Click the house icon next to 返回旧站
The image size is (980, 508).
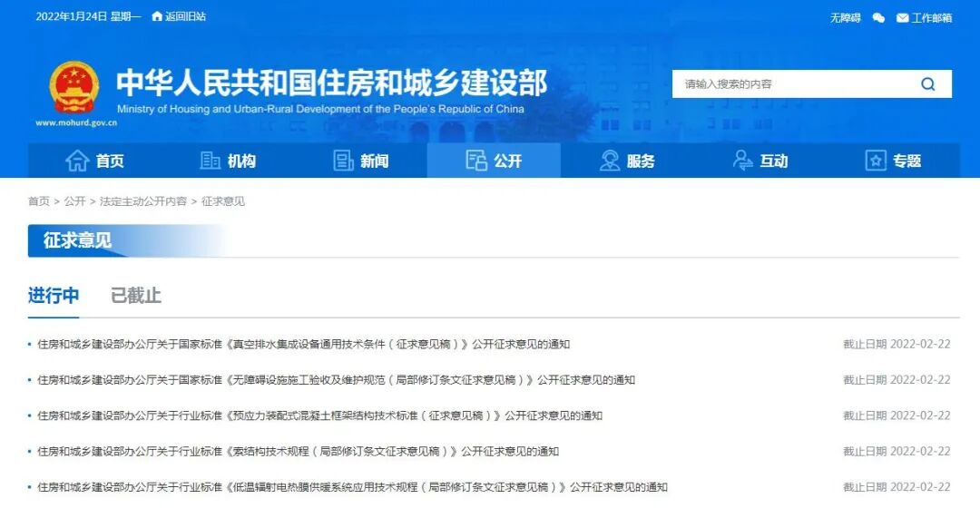(157, 16)
